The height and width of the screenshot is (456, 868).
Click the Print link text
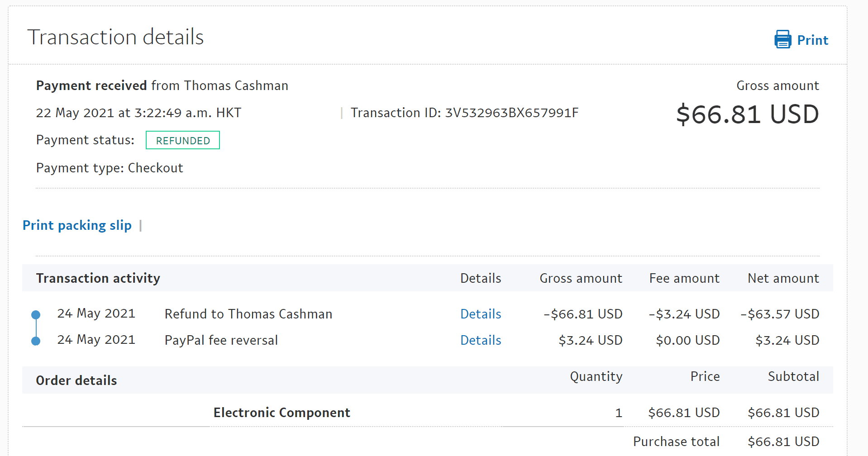[x=812, y=40]
